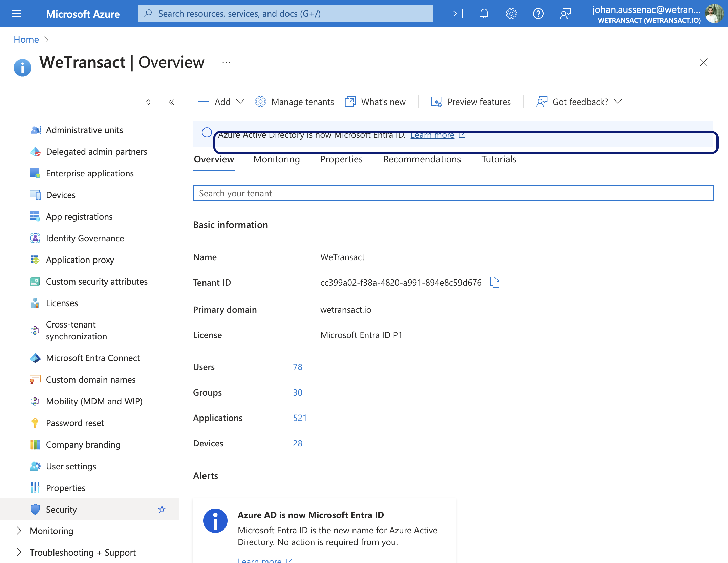Image resolution: width=728 pixels, height=563 pixels.
Task: Open the user account avatar menu
Action: point(714,14)
